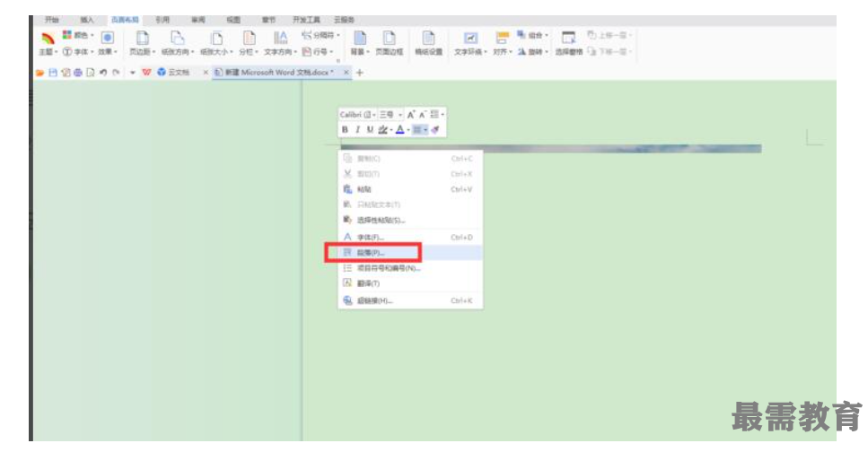This screenshot has width=868, height=452.
Task: Click the 页面边框 page border icon
Action: (x=390, y=38)
